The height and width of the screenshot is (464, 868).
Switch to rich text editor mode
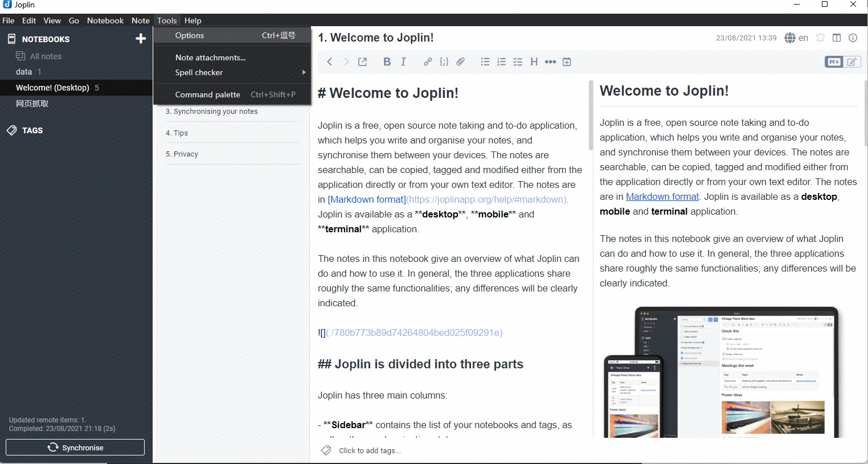(x=852, y=62)
